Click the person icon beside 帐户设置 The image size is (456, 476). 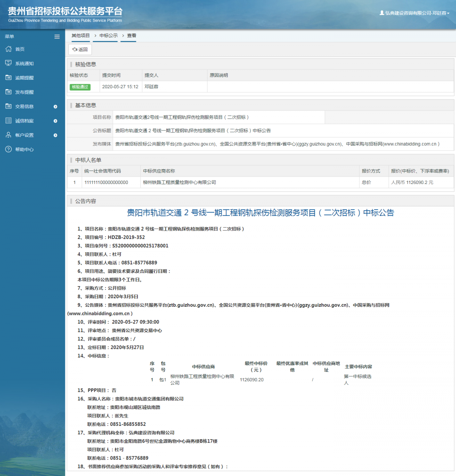coord(8,135)
